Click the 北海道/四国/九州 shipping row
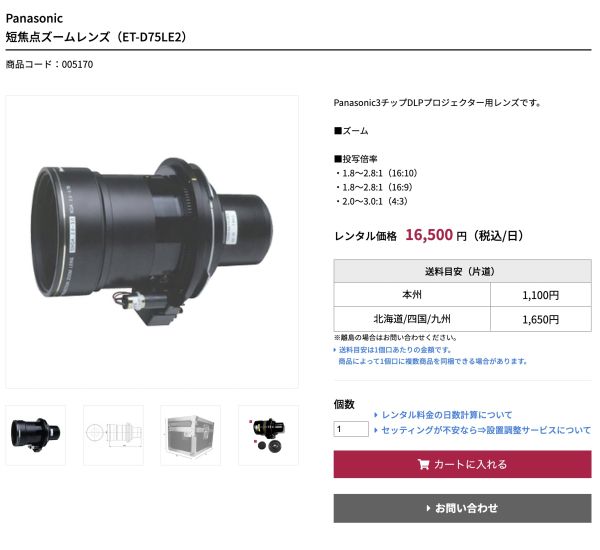The width and height of the screenshot is (600, 550). pyautogui.click(x=462, y=319)
